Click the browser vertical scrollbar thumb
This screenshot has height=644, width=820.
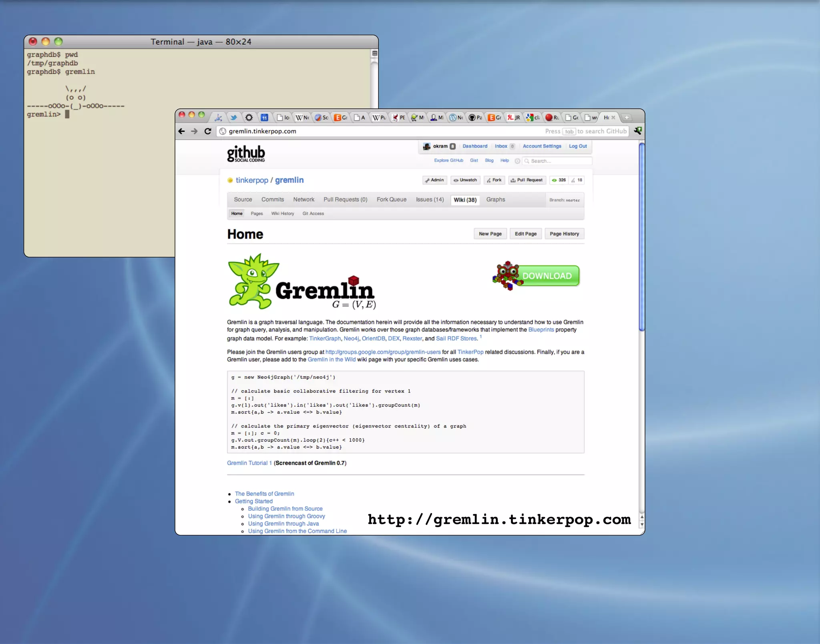pos(641,237)
